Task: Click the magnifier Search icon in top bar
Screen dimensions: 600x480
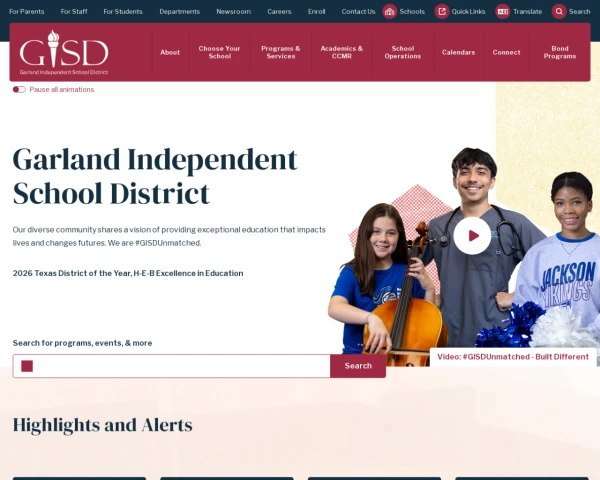Action: pos(559,11)
